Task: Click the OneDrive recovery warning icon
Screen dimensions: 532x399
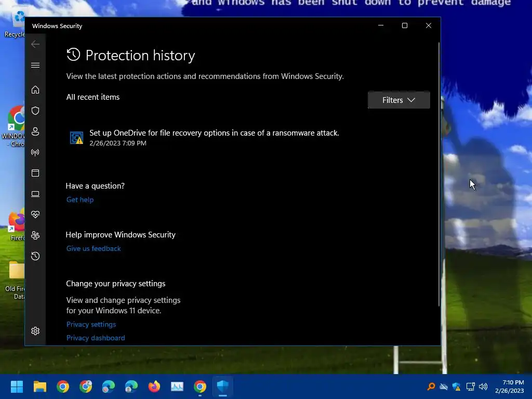Action: (x=77, y=138)
